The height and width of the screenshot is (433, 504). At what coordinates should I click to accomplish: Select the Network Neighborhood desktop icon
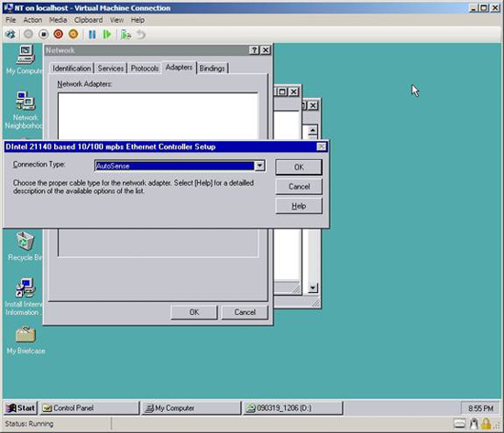point(25,110)
